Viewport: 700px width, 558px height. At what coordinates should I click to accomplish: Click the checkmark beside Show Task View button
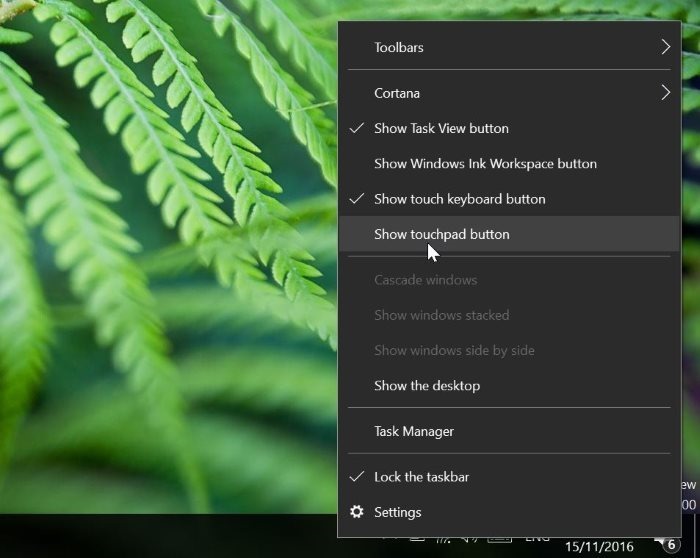pyautogui.click(x=357, y=128)
